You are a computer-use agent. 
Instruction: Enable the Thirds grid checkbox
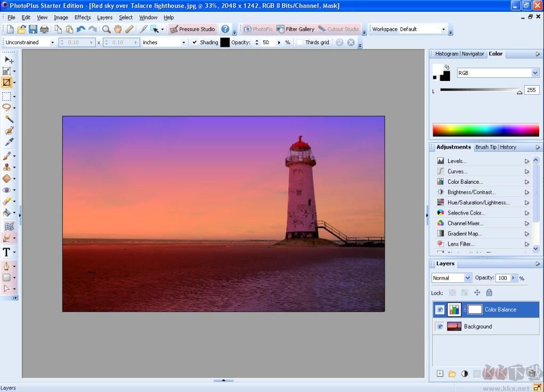(x=300, y=43)
